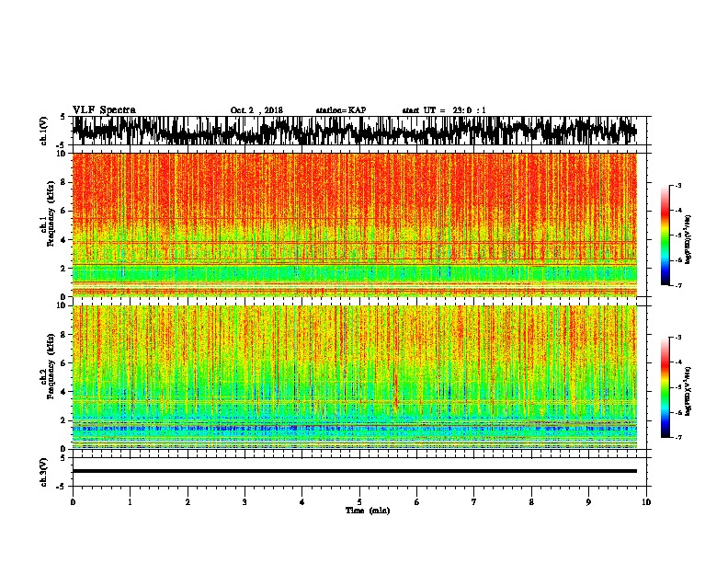This screenshot has height=563, width=728.
Task: Click the time axis tick label "1"
Action: [130, 502]
